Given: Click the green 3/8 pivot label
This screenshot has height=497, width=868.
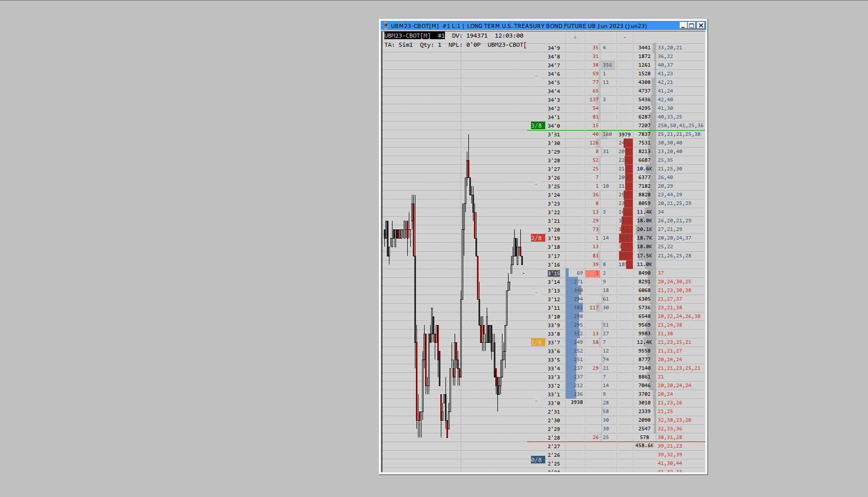Looking at the screenshot, I should [538, 126].
